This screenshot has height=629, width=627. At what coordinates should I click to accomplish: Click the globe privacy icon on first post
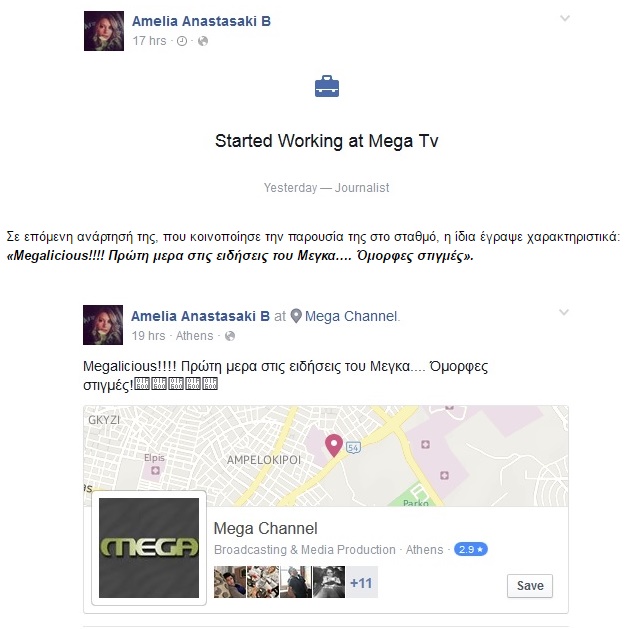[203, 41]
